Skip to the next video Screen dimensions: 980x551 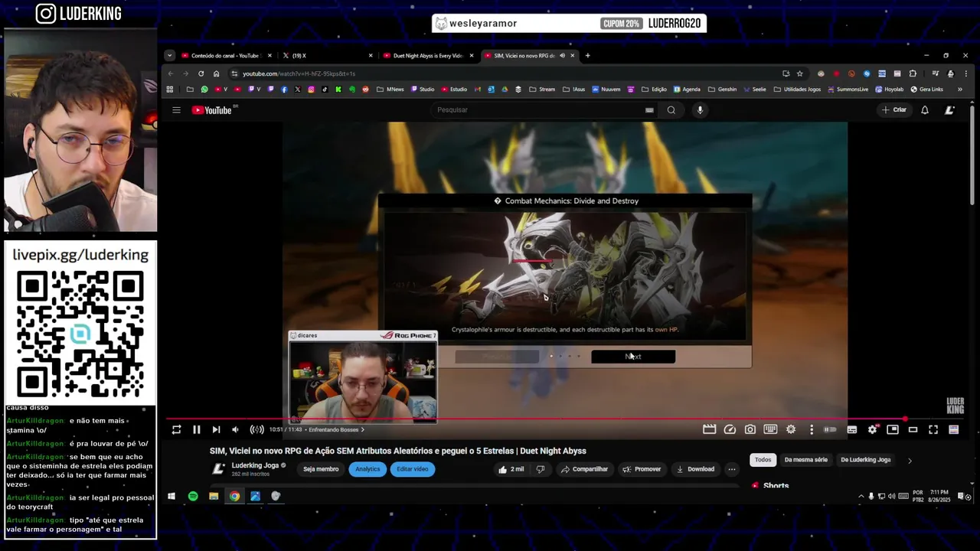coord(216,430)
